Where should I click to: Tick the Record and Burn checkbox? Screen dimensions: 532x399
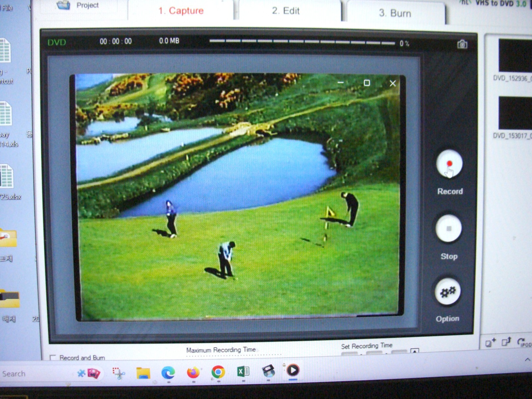click(x=53, y=358)
